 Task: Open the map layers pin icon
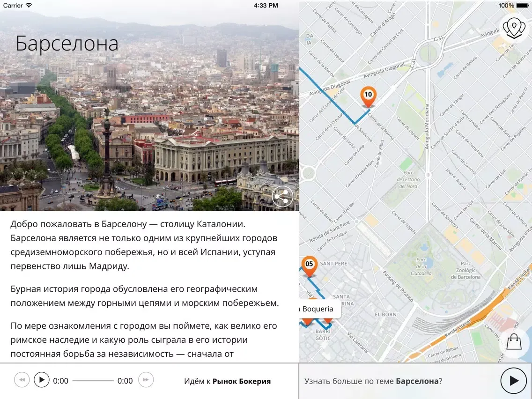[514, 28]
